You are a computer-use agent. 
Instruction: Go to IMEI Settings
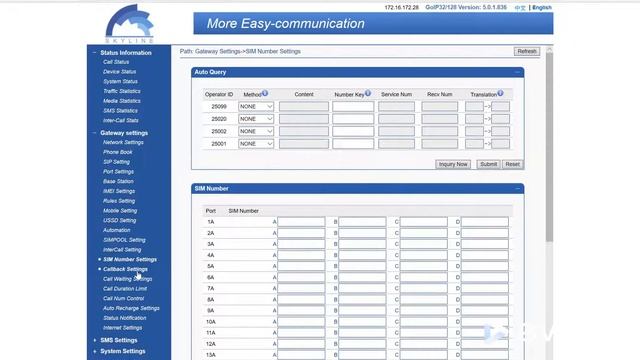(x=119, y=191)
